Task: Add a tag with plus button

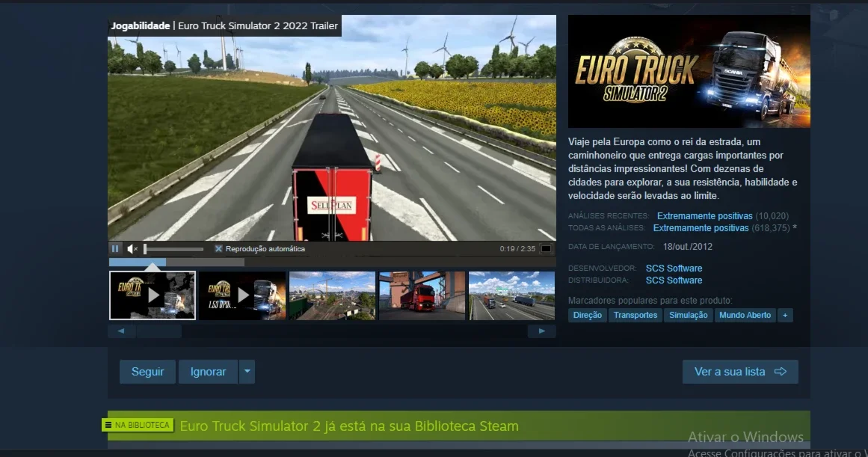Action: [x=784, y=315]
